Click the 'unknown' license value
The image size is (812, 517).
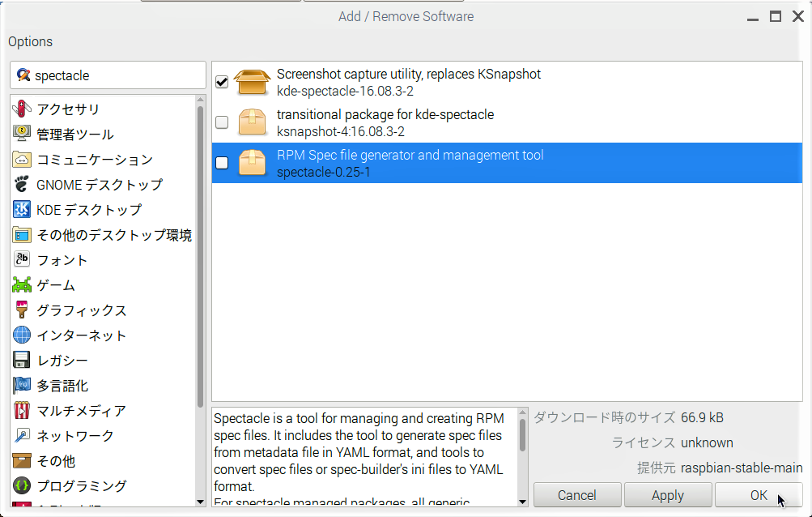pos(707,442)
